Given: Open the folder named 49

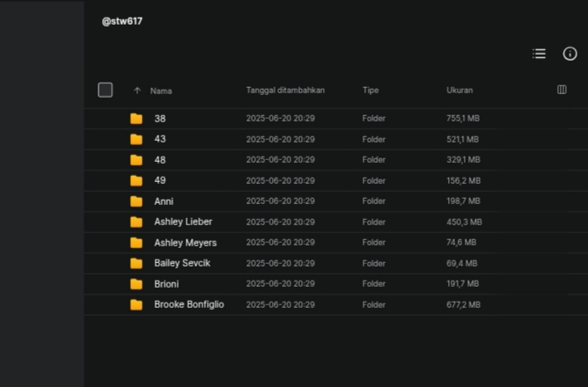Looking at the screenshot, I should coord(159,180).
